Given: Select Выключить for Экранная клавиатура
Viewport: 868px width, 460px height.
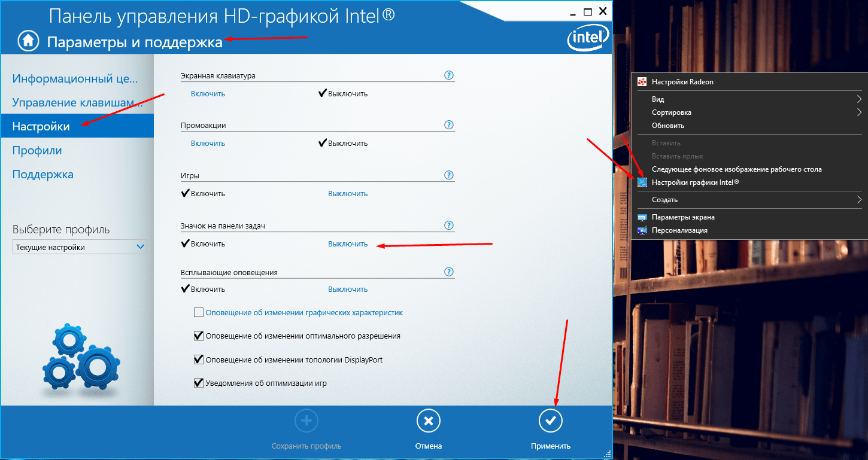Looking at the screenshot, I should click(343, 93).
